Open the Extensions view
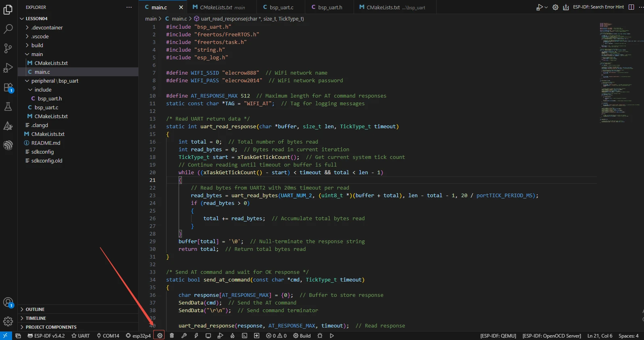The height and width of the screenshot is (340, 644). (x=8, y=88)
